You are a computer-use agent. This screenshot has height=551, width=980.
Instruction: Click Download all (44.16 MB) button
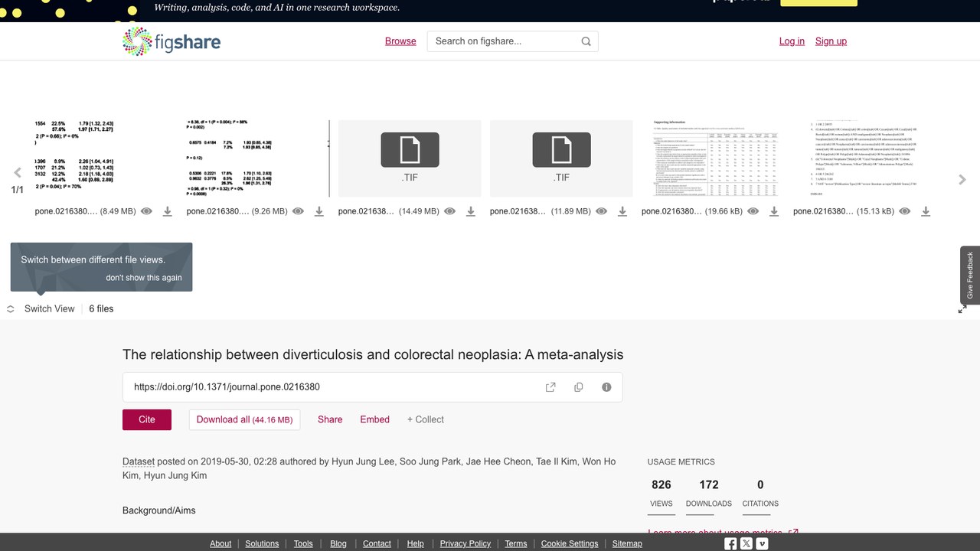click(245, 419)
